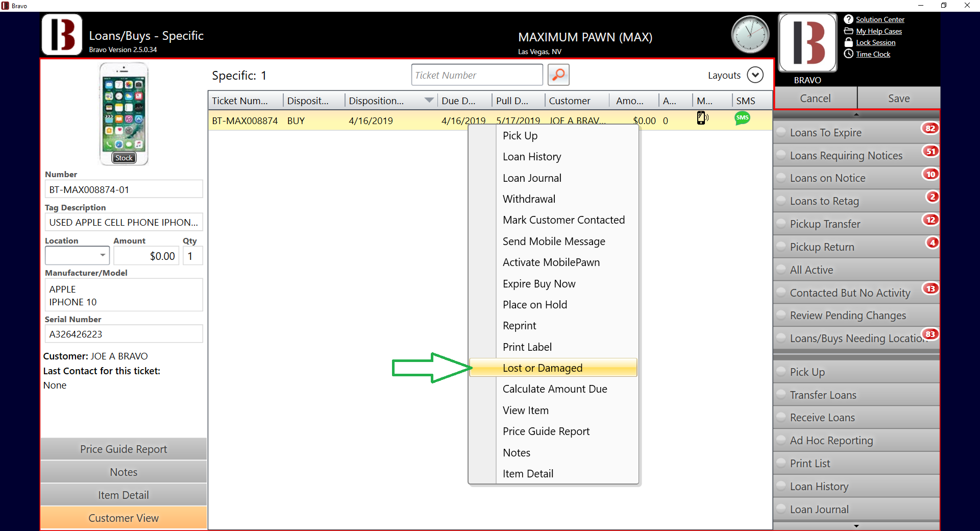Click Print List in right sidebar

856,464
